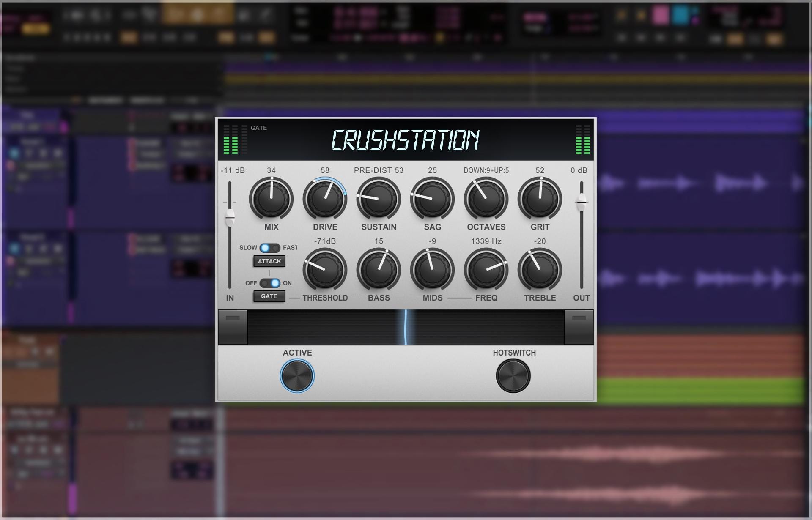Click the FREQ knob
The width and height of the screenshot is (812, 520).
(x=486, y=270)
